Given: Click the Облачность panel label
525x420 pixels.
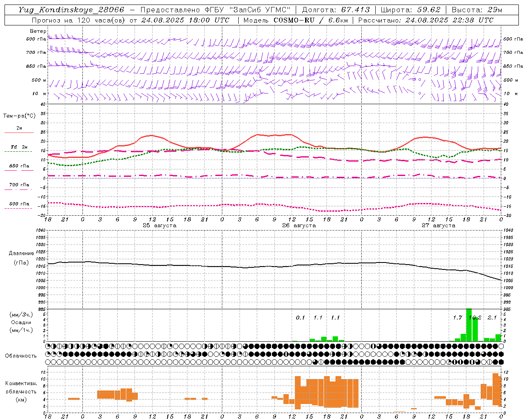Looking at the screenshot, I should coord(21,356).
